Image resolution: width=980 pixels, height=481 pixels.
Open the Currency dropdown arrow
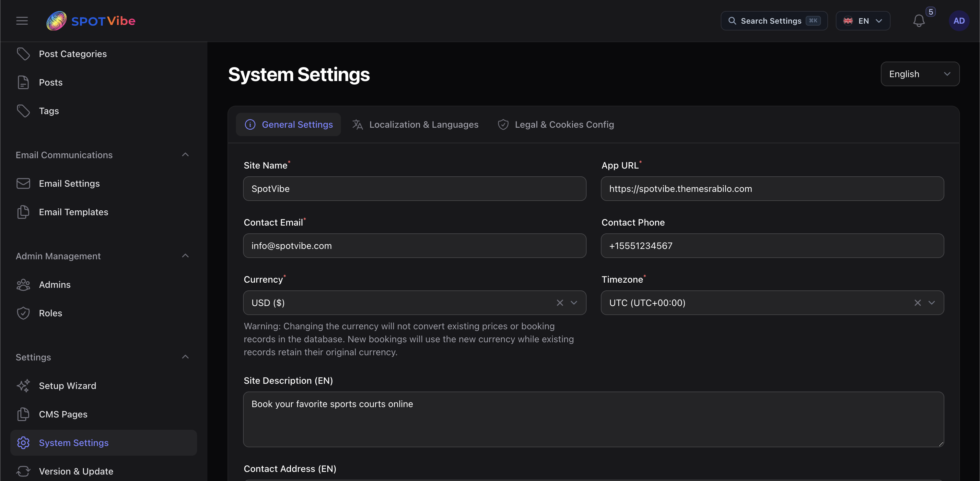coord(574,303)
